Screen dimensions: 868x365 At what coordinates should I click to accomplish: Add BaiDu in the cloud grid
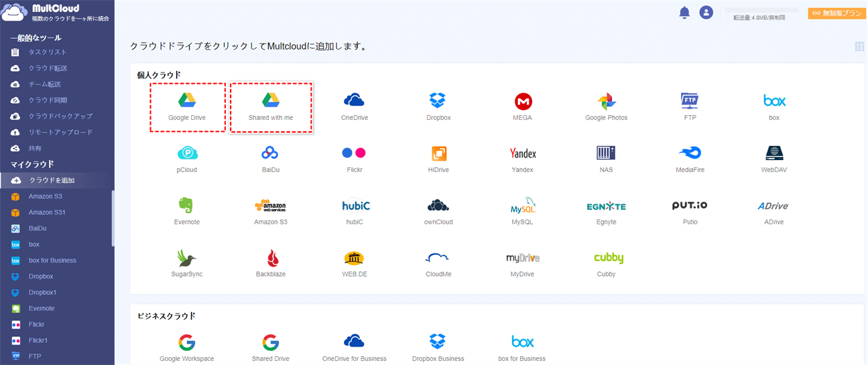point(271,159)
